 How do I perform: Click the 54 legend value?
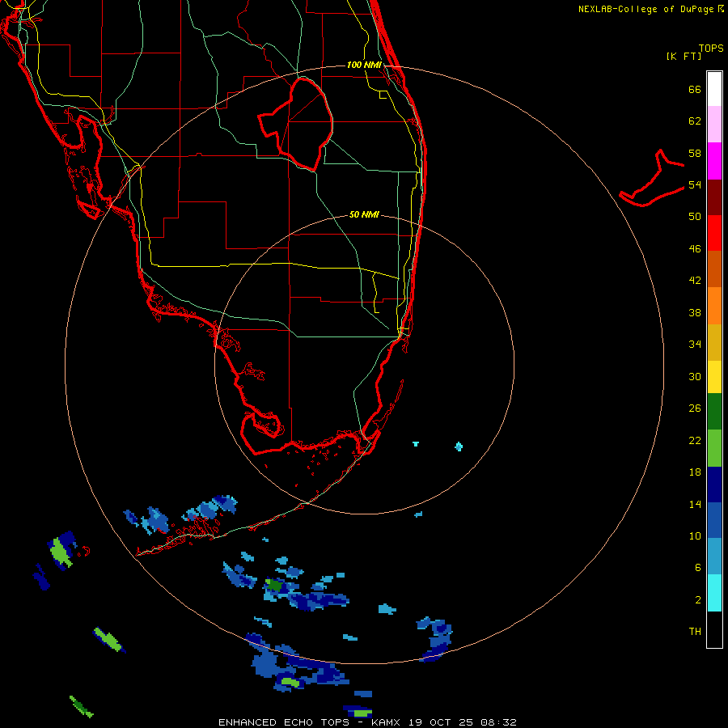[x=695, y=184]
